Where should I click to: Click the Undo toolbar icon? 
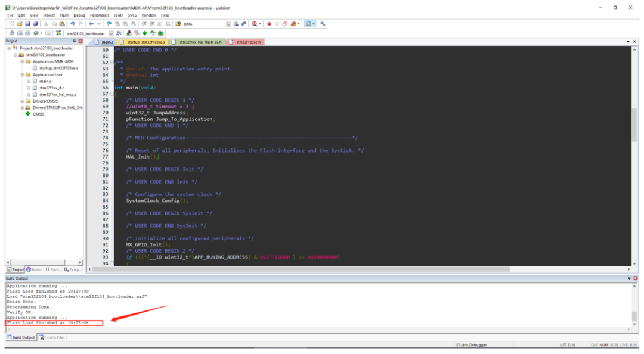pyautogui.click(x=72, y=24)
